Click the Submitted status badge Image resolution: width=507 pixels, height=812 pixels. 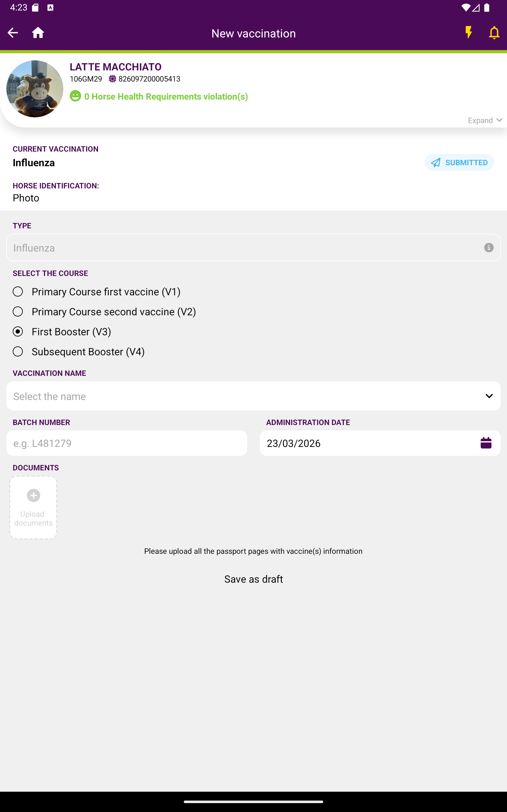pyautogui.click(x=459, y=163)
